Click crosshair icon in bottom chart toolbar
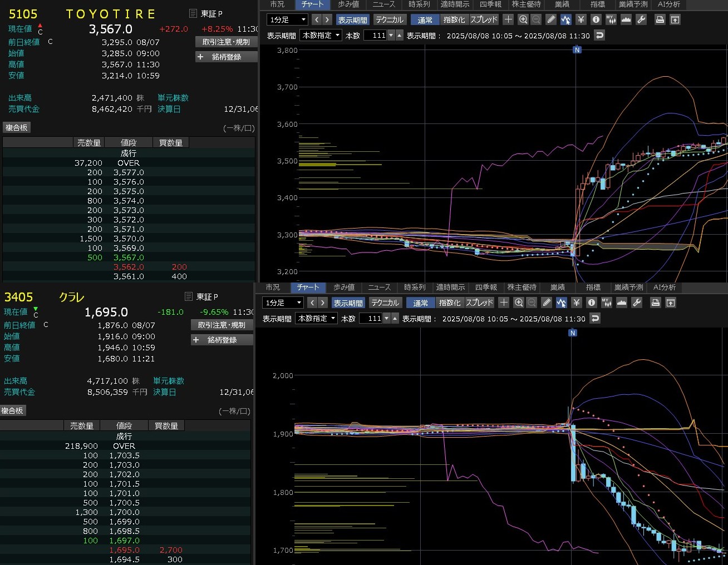The image size is (728, 565). (x=504, y=303)
